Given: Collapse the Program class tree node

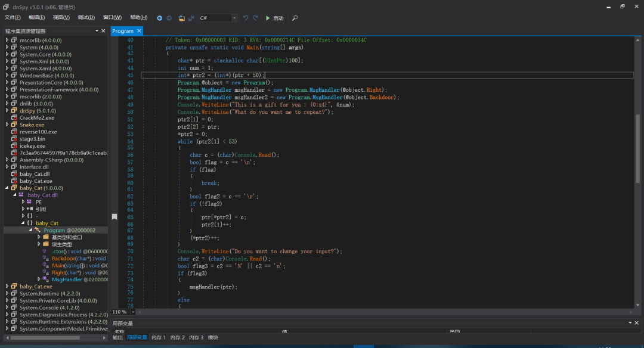Looking at the screenshot, I should click(30, 230).
